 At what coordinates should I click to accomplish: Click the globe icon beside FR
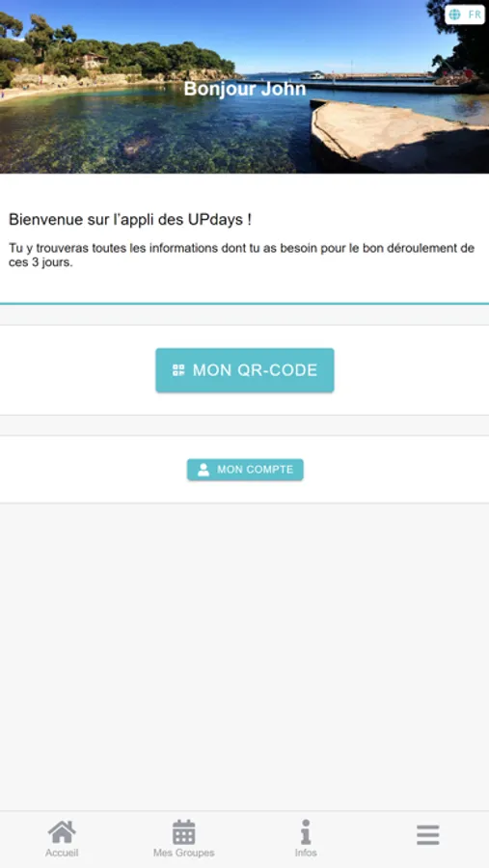point(454,14)
